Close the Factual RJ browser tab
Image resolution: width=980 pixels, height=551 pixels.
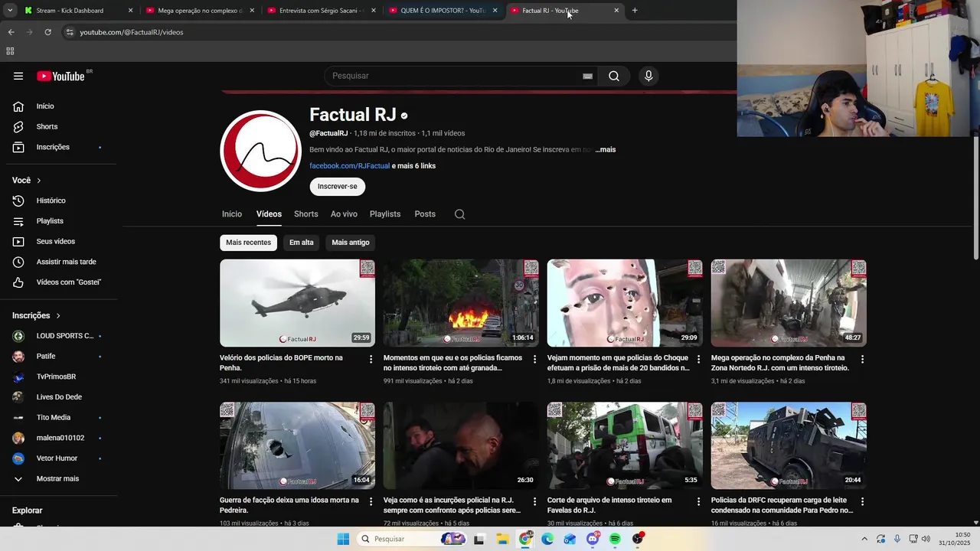(616, 11)
